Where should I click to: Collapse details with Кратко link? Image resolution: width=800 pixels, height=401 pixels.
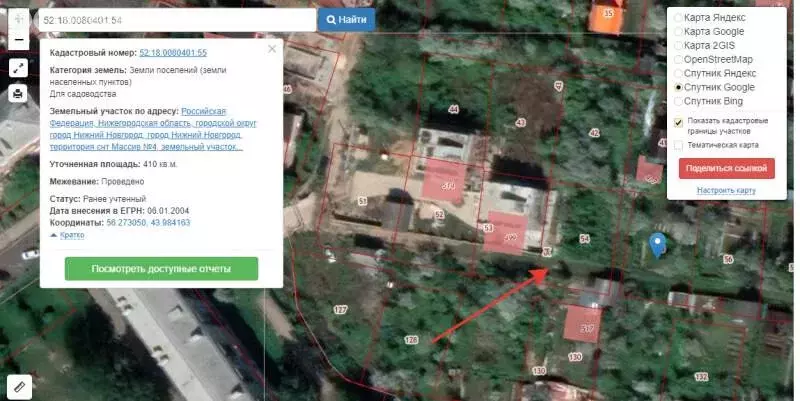point(70,235)
